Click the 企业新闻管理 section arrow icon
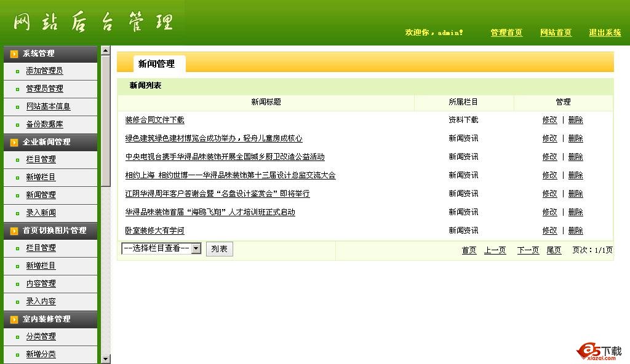 click(x=14, y=142)
